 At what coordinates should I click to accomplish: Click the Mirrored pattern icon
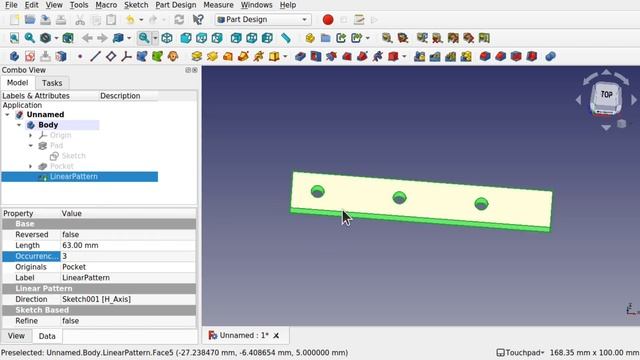(420, 56)
